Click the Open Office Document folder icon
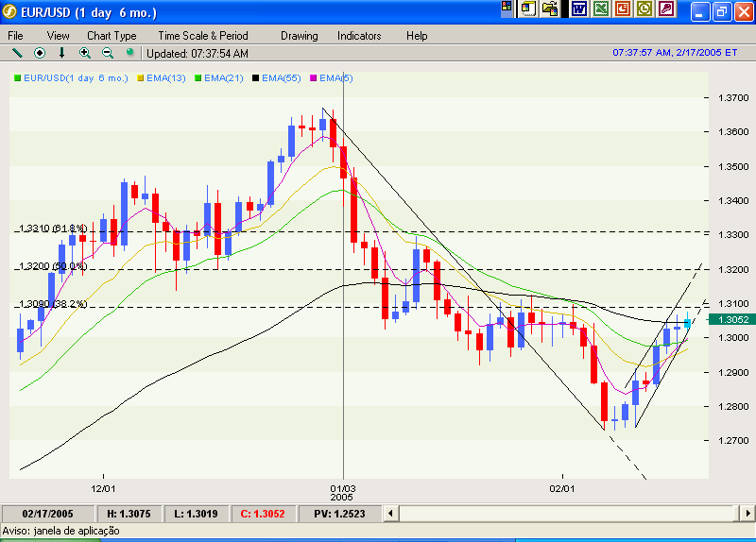The image size is (756, 542). (x=550, y=8)
